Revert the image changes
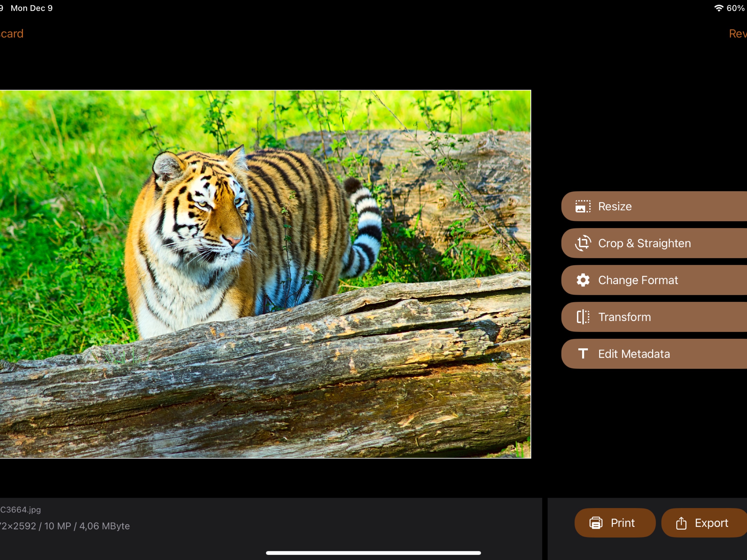The height and width of the screenshot is (560, 747). pyautogui.click(x=738, y=33)
